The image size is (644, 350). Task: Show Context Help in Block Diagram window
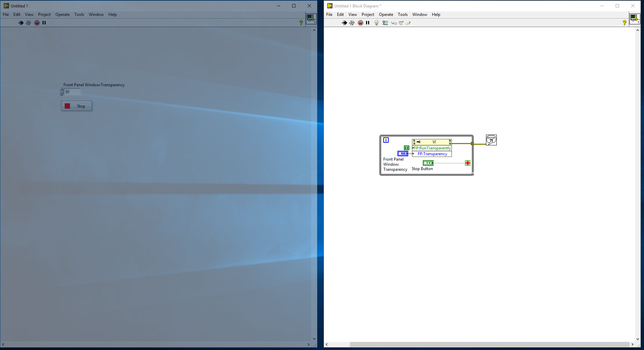(x=624, y=23)
